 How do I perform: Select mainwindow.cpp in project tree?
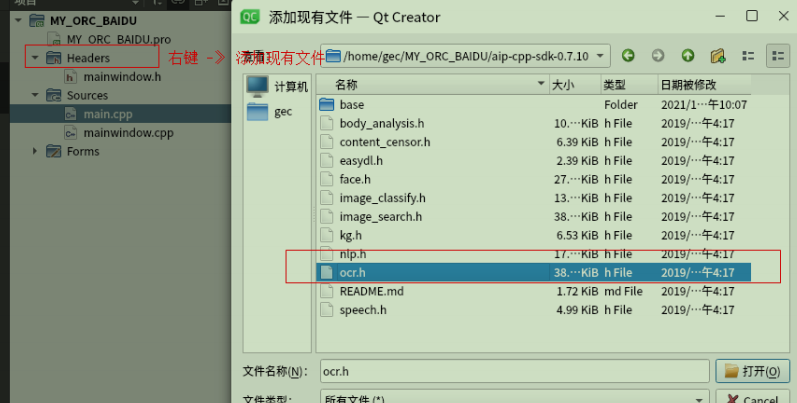pyautogui.click(x=129, y=133)
